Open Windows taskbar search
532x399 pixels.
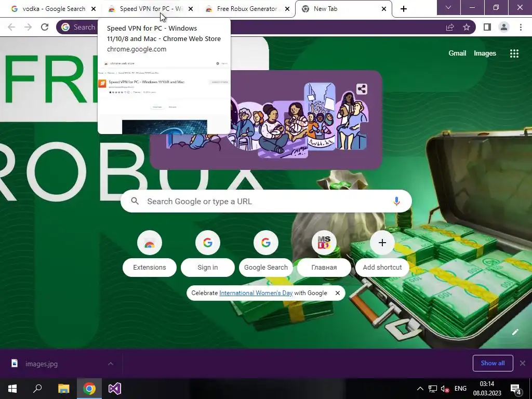click(37, 389)
